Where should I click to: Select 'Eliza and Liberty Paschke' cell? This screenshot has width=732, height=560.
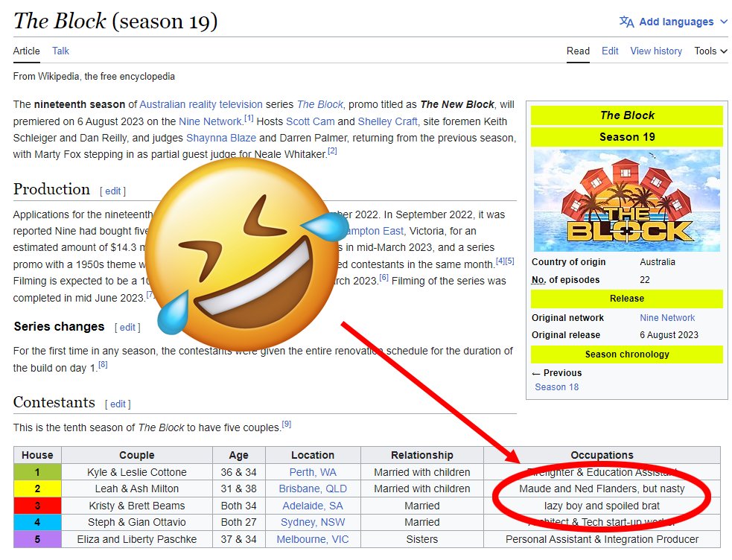coord(137,539)
